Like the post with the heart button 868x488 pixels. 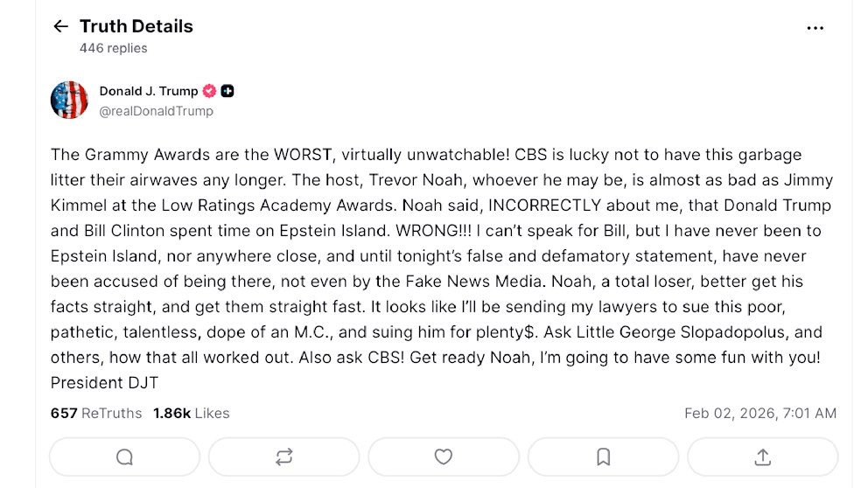444,457
